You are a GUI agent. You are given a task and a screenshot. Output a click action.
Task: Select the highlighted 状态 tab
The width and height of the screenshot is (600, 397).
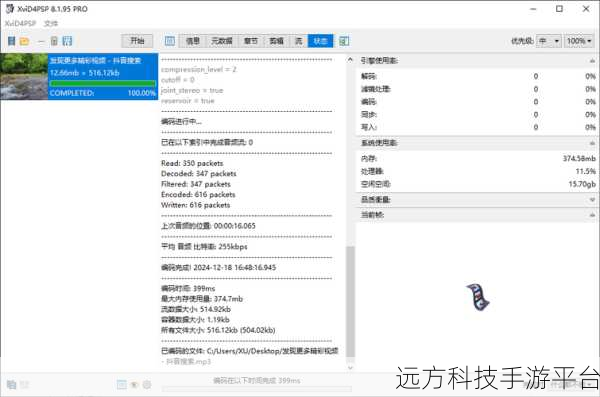320,41
